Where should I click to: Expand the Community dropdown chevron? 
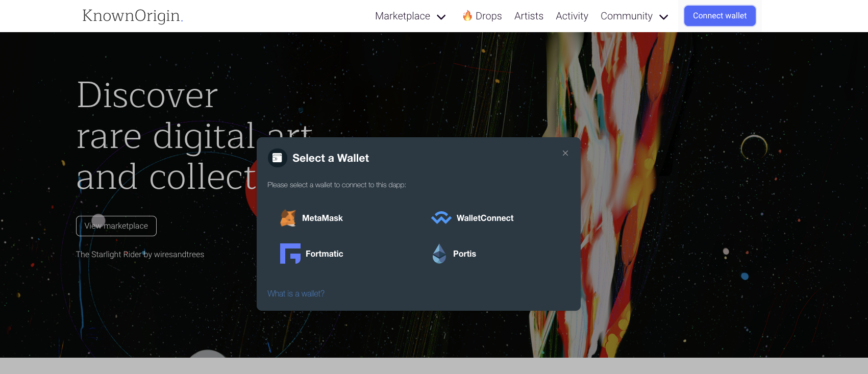coord(664,17)
